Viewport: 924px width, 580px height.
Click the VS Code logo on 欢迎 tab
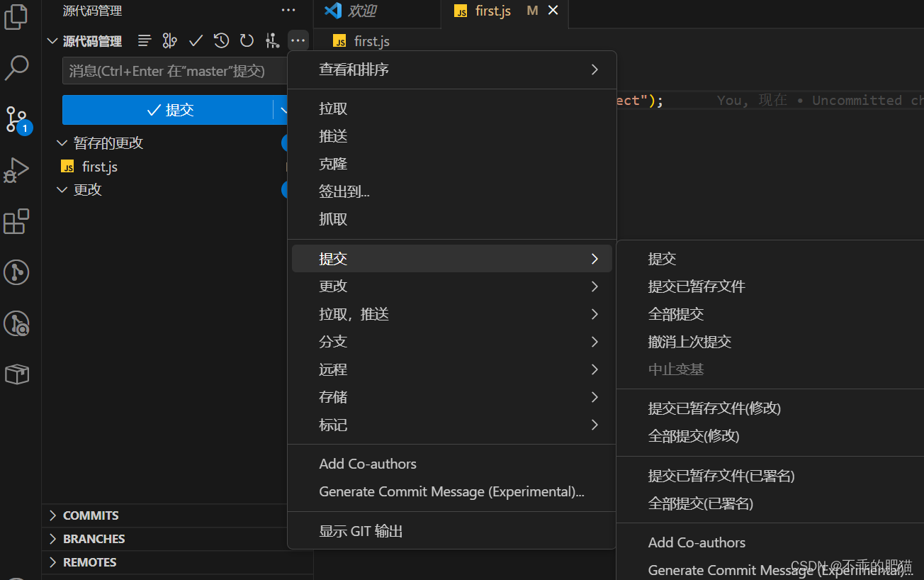click(x=333, y=11)
